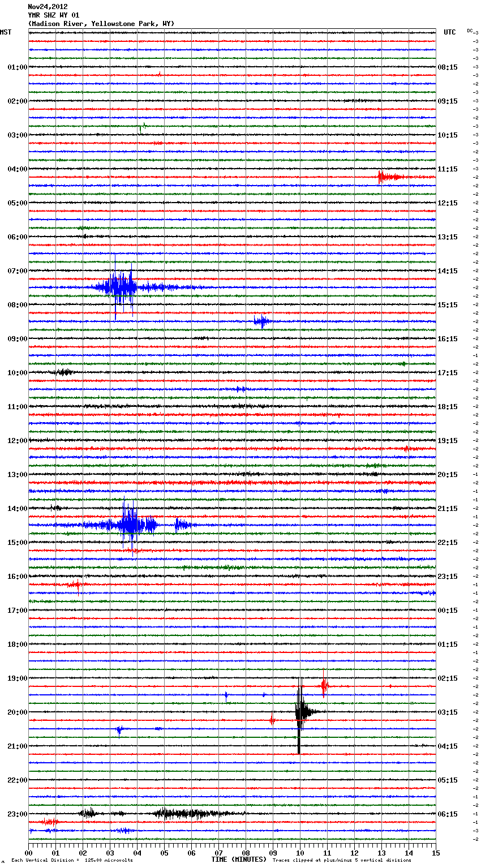Click the DC column header

click(470, 31)
